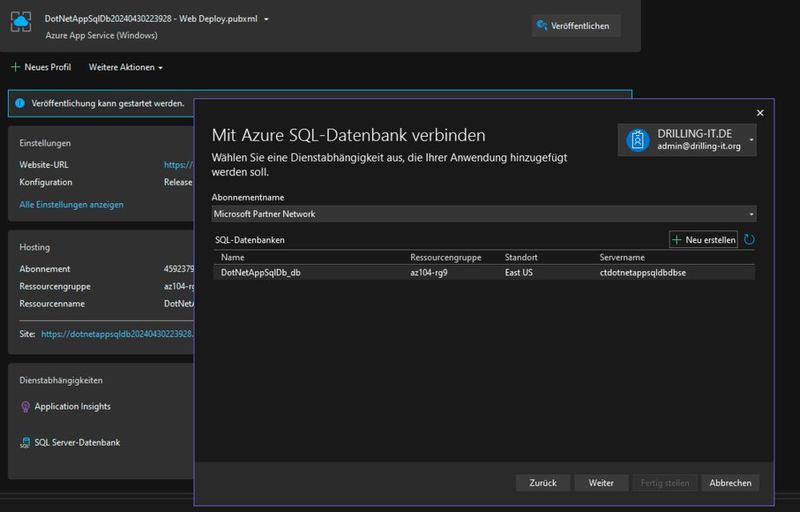Expand the DRILLING-IT.DE account selector dropdown

(751, 141)
